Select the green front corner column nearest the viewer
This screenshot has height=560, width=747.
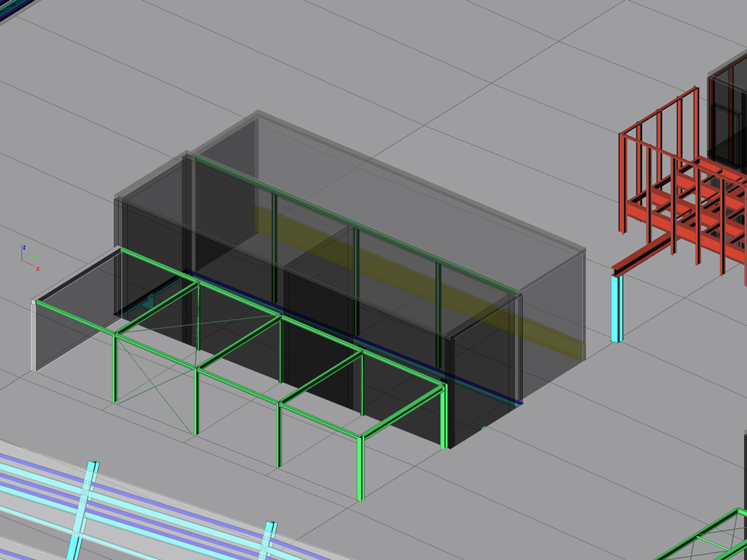click(360, 468)
